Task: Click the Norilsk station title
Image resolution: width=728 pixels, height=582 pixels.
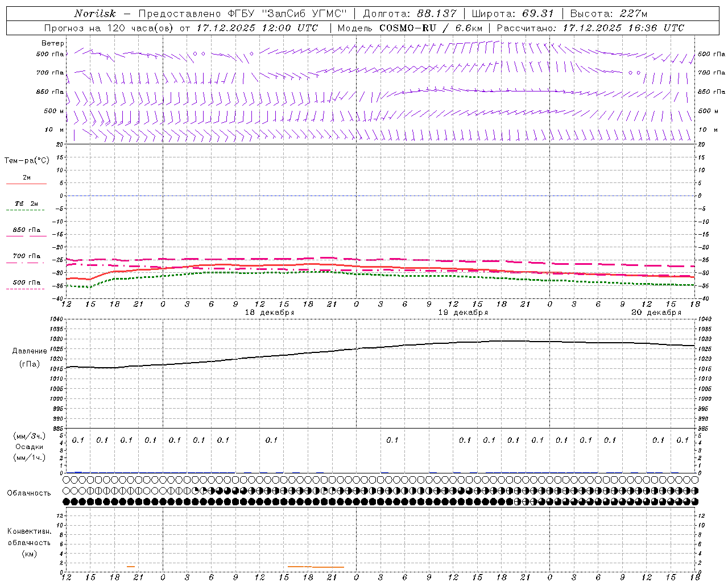Action: click(95, 14)
